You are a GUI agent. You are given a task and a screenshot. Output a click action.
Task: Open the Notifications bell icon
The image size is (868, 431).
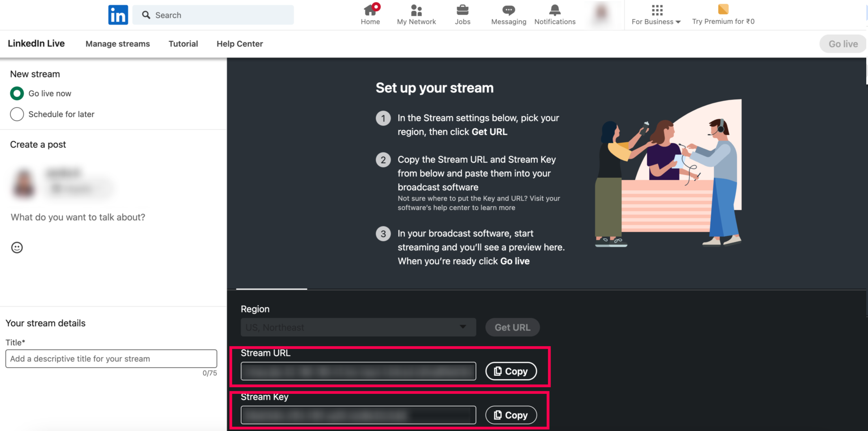pos(555,10)
